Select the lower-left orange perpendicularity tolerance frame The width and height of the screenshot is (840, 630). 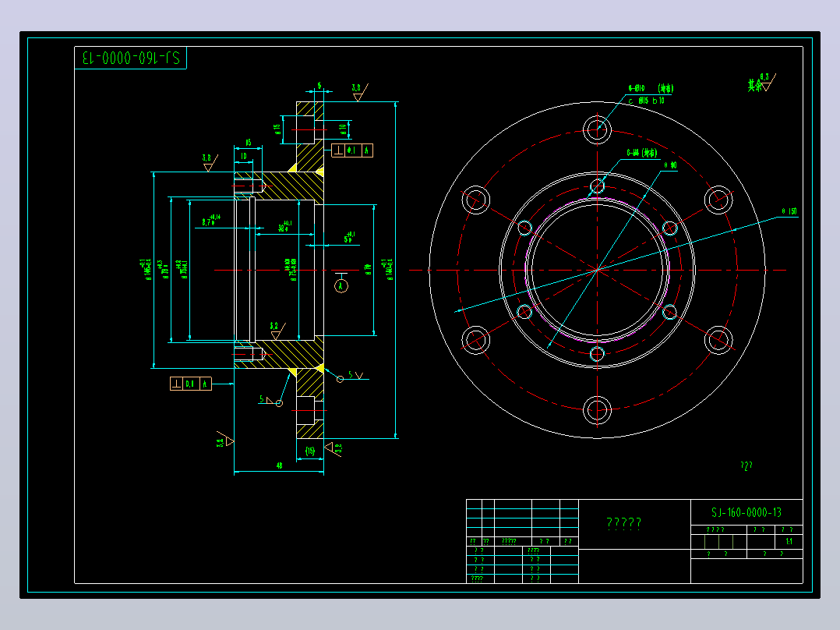click(191, 384)
